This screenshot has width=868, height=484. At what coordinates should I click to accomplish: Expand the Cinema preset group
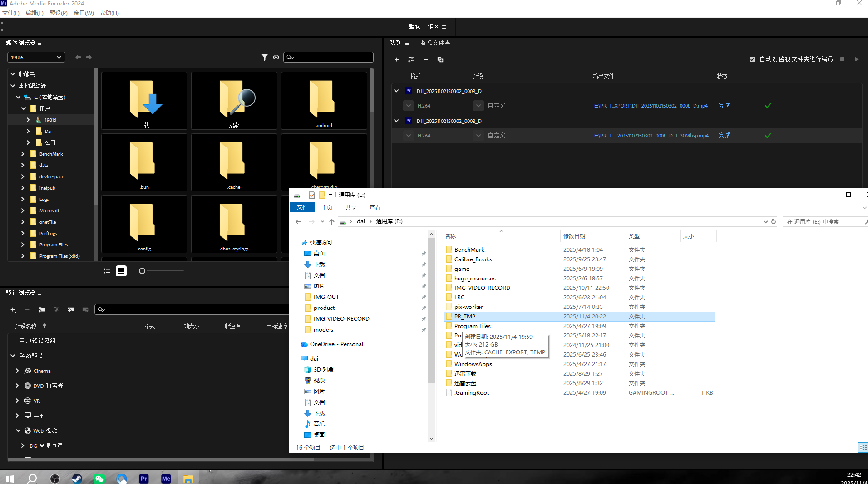(17, 371)
